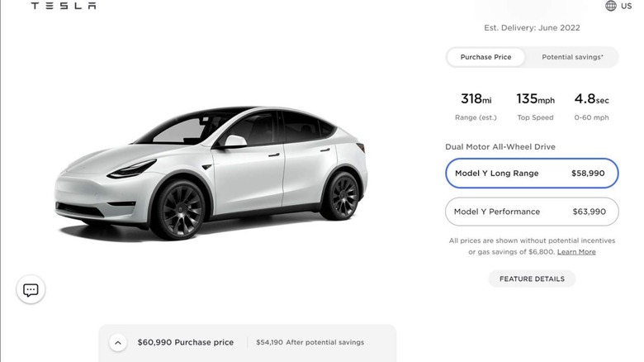
Task: Switch to the Potential savings tab
Action: click(572, 57)
